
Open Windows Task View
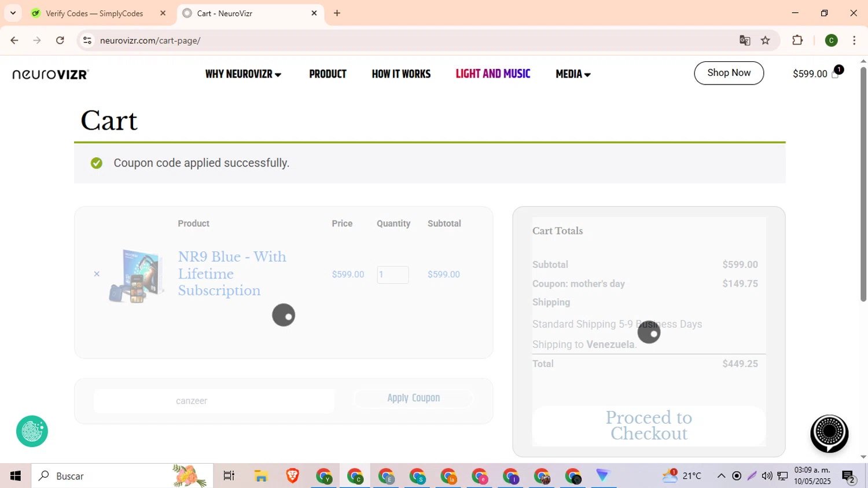point(229,476)
